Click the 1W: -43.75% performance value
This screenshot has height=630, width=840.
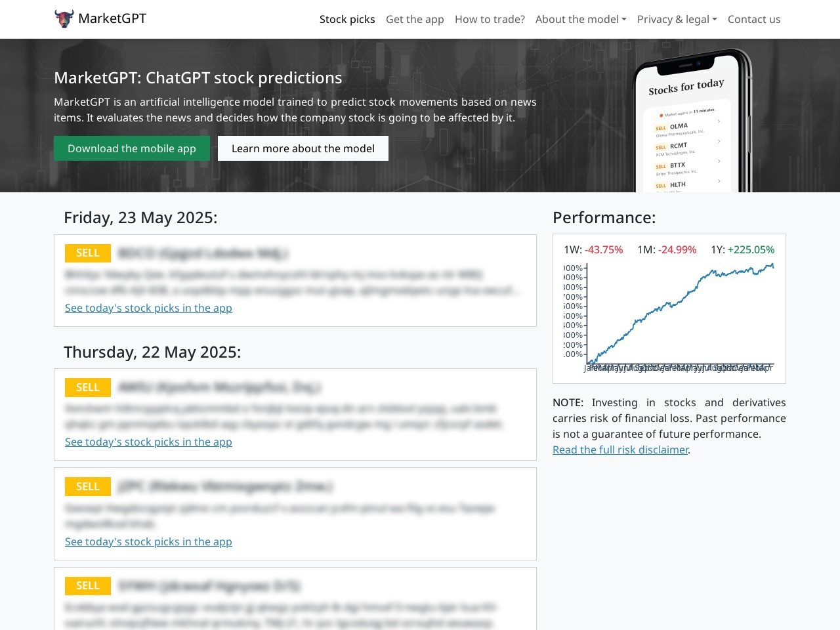(x=593, y=249)
